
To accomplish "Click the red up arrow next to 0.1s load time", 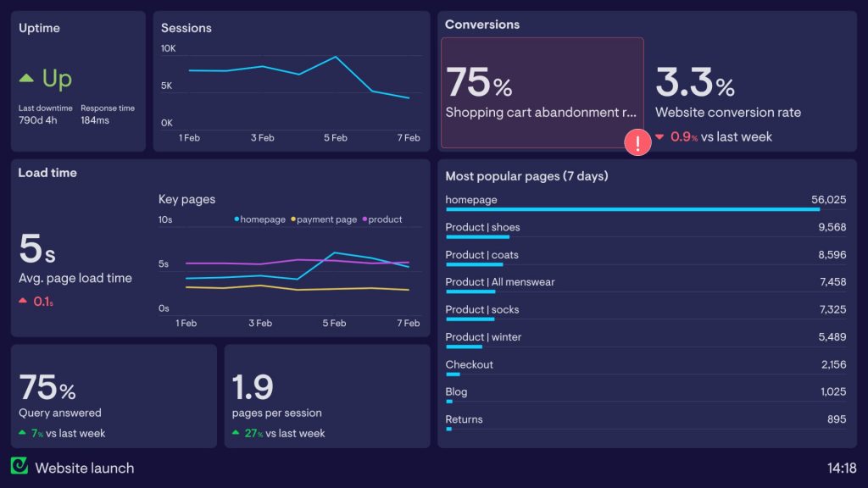I will [20, 301].
